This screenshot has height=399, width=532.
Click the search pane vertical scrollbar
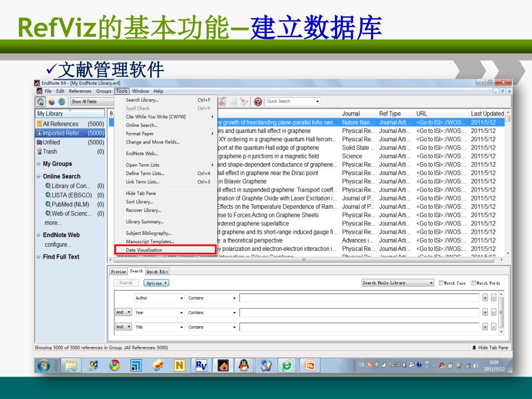[501, 312]
